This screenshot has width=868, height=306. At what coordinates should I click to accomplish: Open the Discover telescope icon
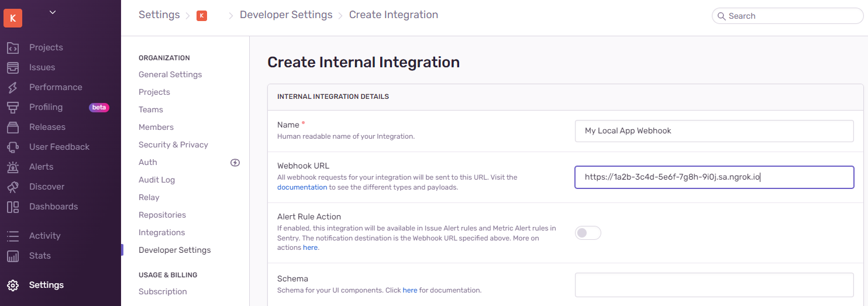click(13, 187)
